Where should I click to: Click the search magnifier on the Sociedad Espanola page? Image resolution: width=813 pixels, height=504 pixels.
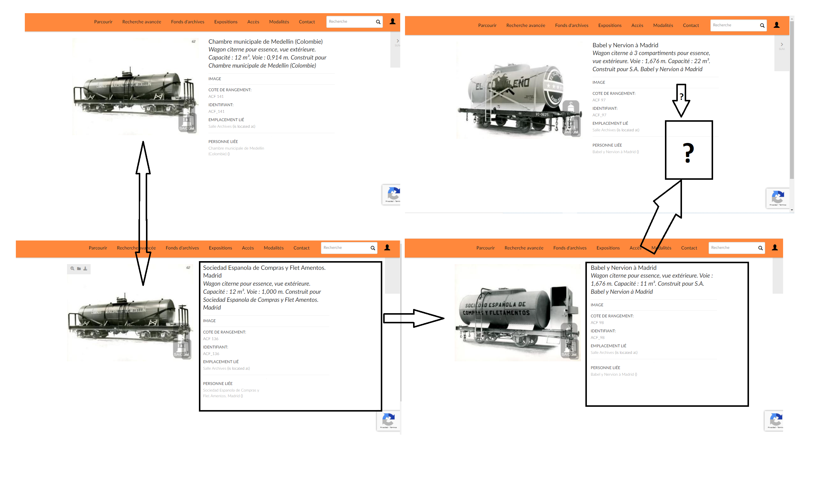(x=373, y=248)
